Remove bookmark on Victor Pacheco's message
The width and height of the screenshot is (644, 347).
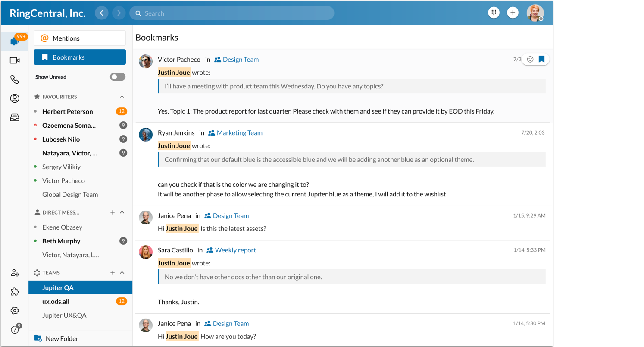click(541, 59)
